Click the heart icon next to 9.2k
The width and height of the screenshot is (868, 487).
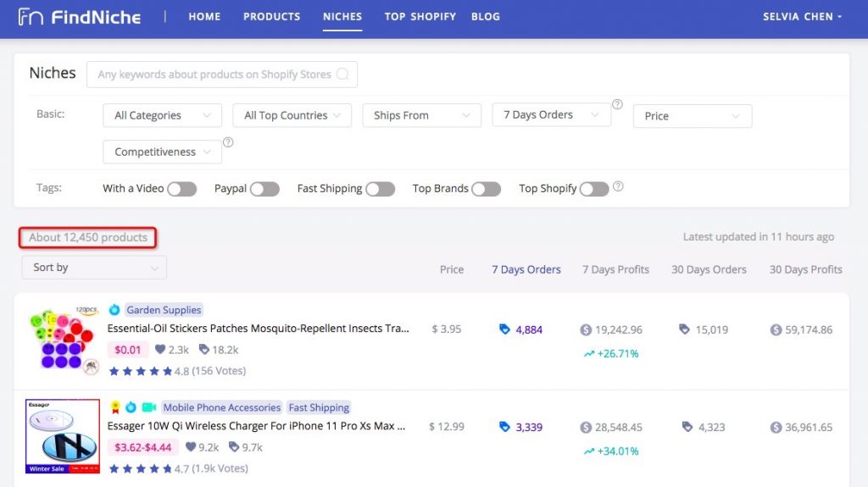pyautogui.click(x=191, y=446)
